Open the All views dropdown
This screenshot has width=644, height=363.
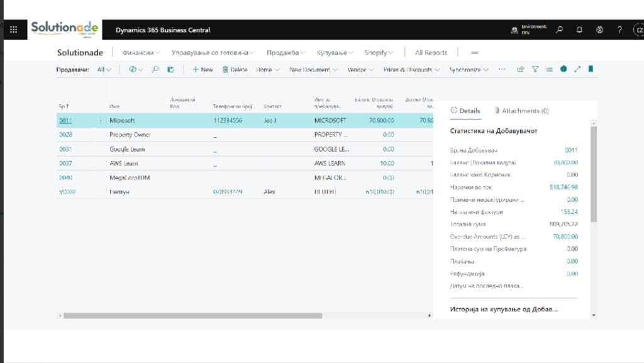[x=104, y=69]
